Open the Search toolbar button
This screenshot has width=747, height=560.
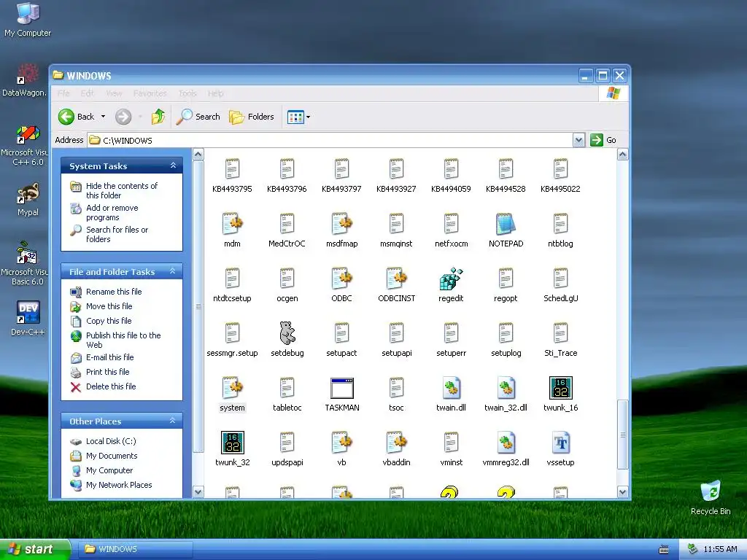pyautogui.click(x=198, y=117)
